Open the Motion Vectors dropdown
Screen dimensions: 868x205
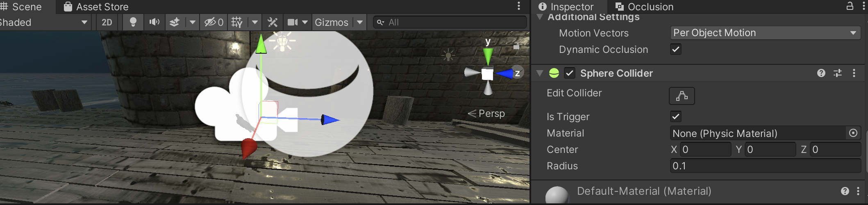point(766,33)
